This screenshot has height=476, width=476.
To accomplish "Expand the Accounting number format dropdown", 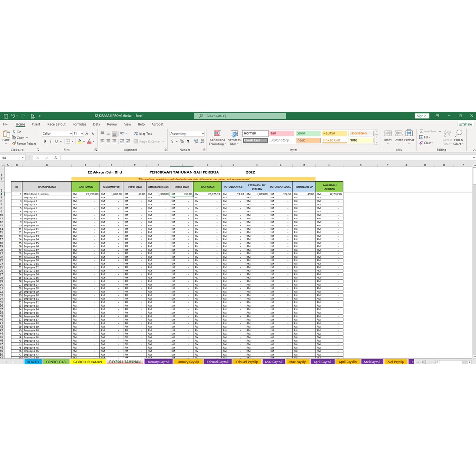I will click(x=203, y=134).
